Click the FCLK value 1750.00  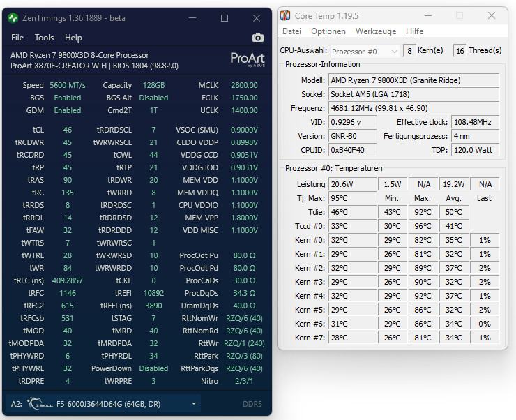click(244, 98)
